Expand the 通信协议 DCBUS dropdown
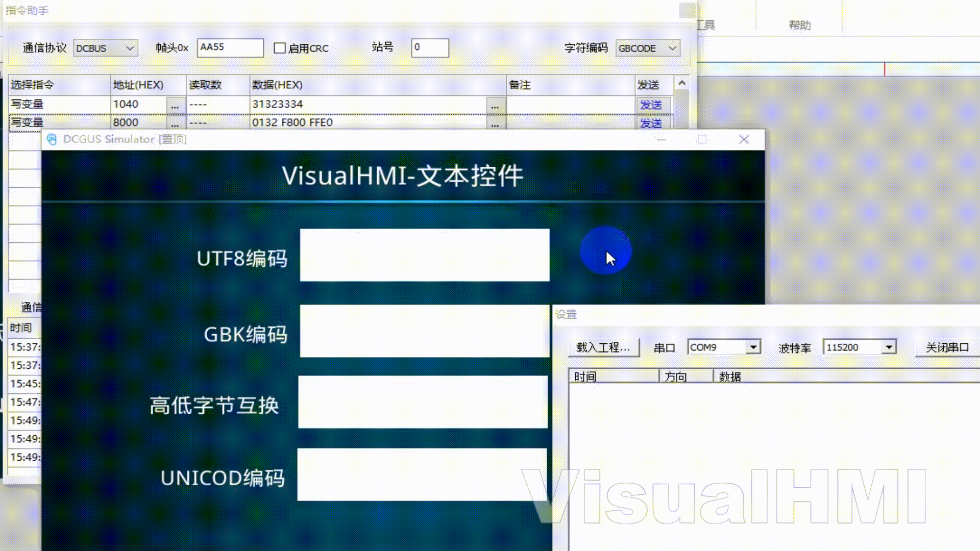Viewport: 980px width, 551px height. [130, 48]
